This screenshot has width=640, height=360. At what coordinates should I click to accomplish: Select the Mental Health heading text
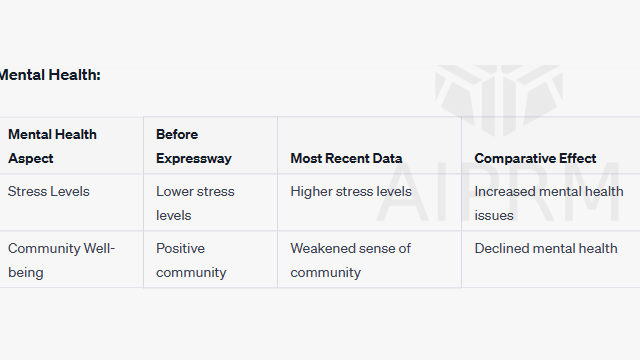coord(50,75)
